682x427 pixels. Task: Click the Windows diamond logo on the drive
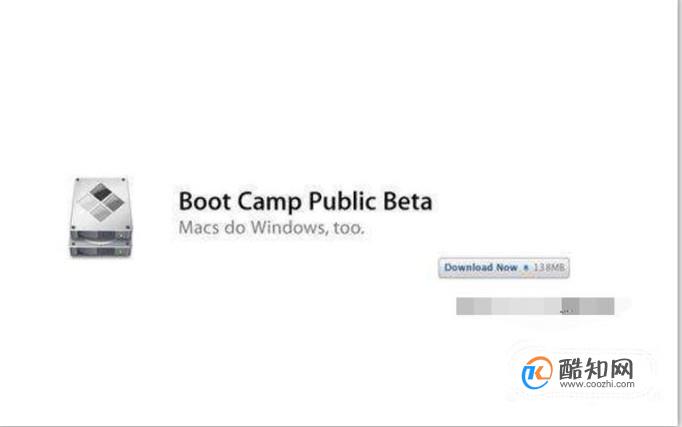101,201
